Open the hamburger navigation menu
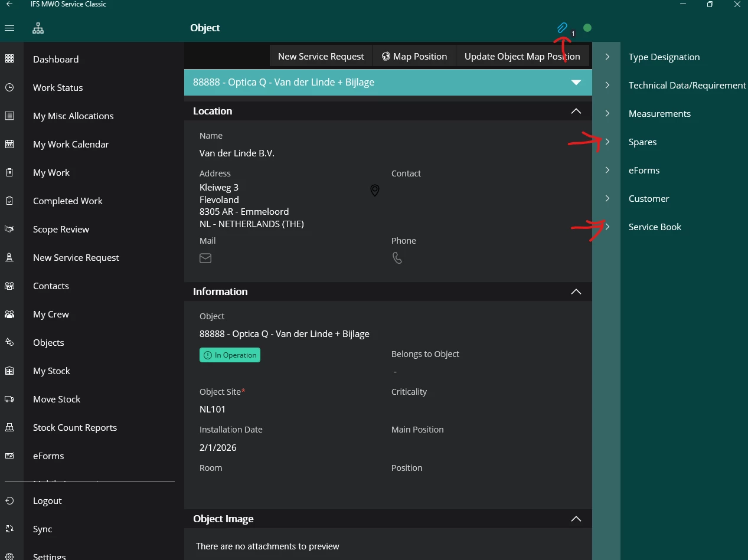This screenshot has height=560, width=748. click(9, 28)
